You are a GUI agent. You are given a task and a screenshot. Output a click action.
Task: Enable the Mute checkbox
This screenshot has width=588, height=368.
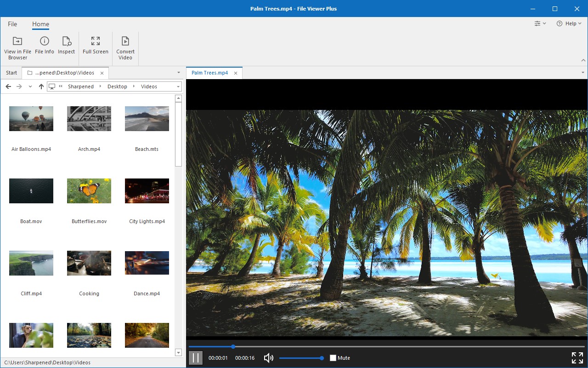pos(333,358)
